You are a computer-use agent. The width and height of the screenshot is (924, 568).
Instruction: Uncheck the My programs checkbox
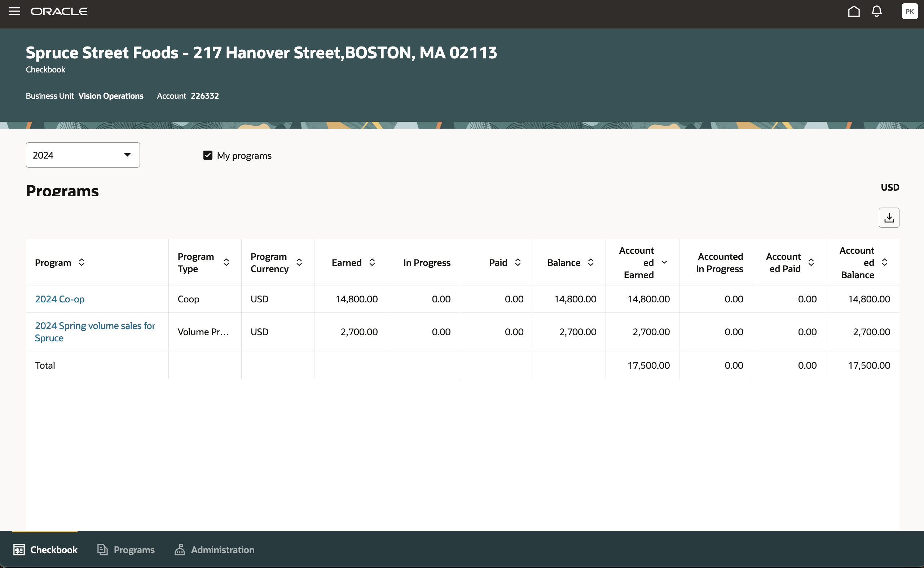click(208, 155)
